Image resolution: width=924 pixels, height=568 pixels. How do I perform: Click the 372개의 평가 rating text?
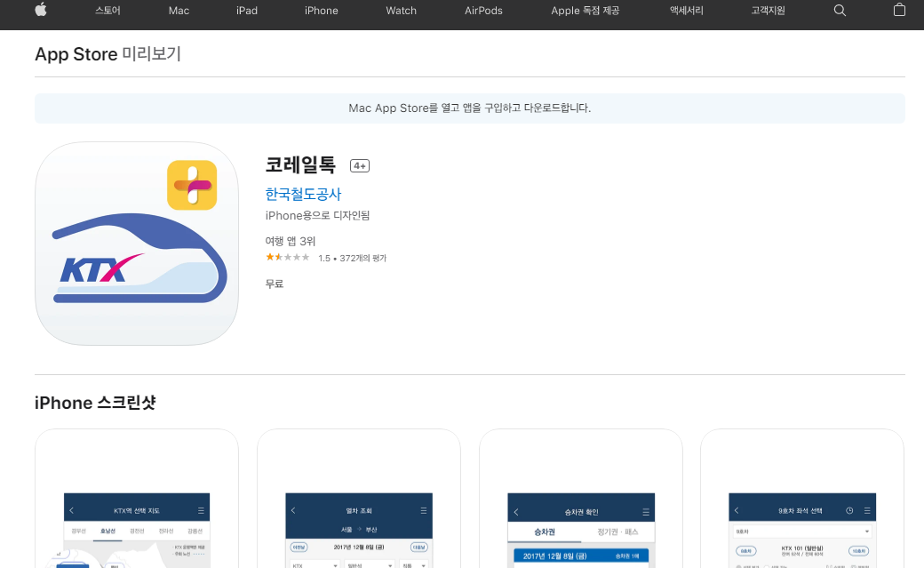(363, 259)
